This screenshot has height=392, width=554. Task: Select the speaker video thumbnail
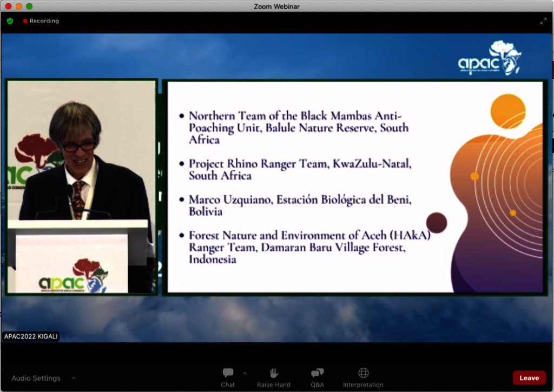(x=81, y=187)
